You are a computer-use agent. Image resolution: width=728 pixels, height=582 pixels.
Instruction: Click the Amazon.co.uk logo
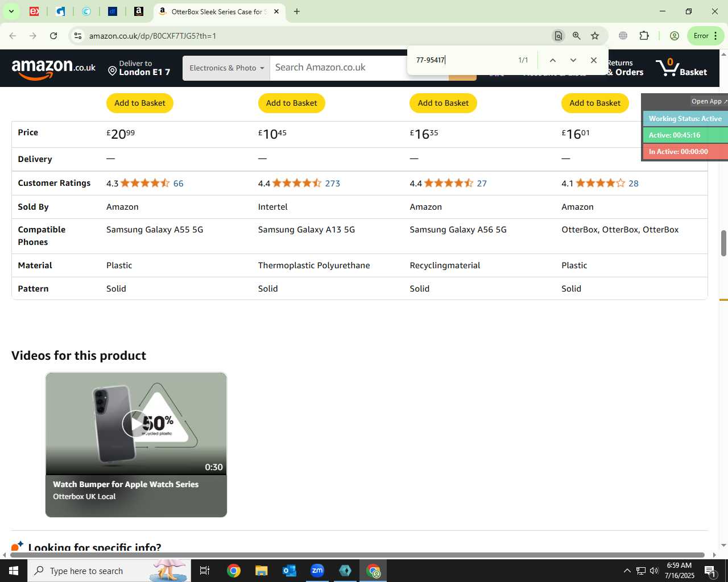tap(54, 68)
